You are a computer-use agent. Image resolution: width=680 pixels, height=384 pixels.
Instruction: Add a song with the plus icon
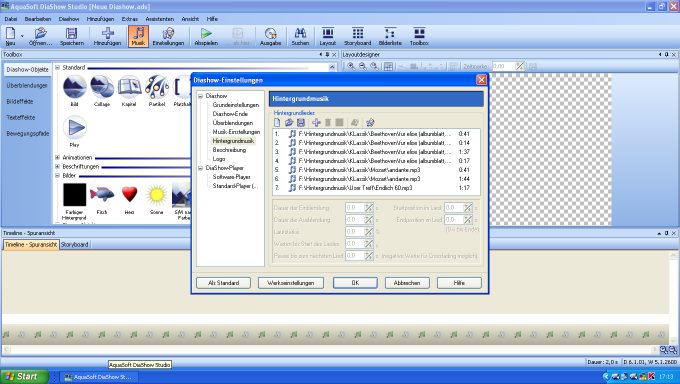click(316, 123)
